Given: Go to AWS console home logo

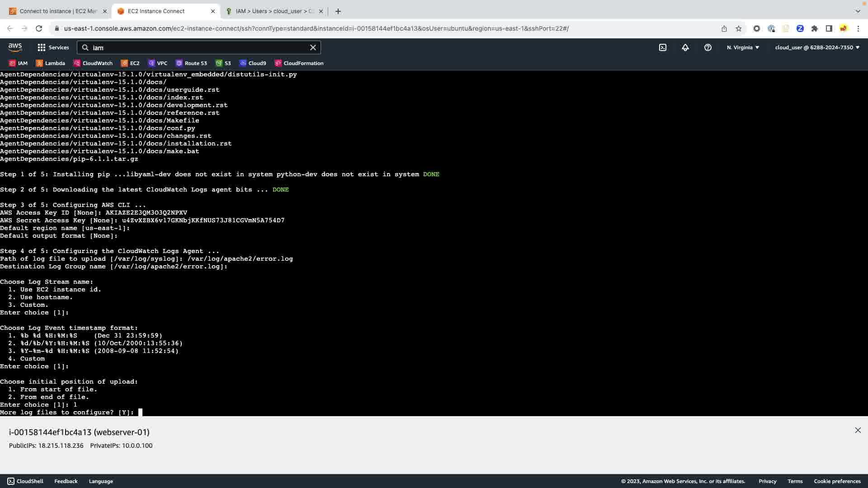Looking at the screenshot, I should [x=15, y=47].
